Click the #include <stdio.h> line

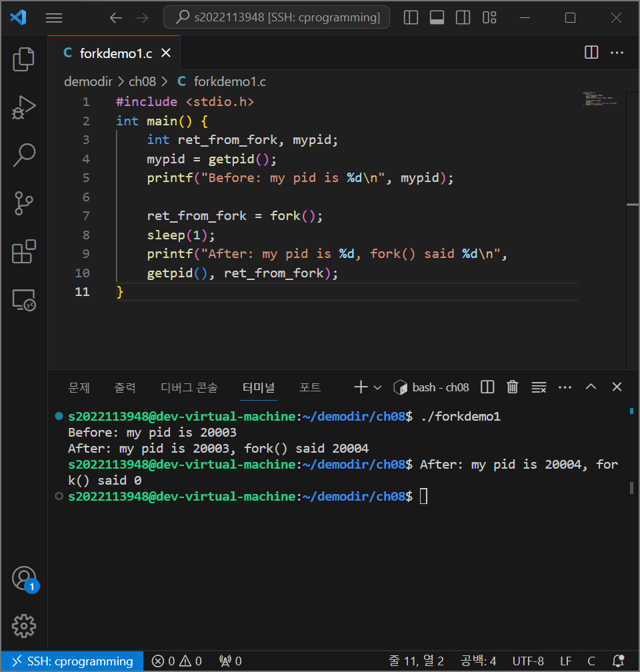click(185, 101)
